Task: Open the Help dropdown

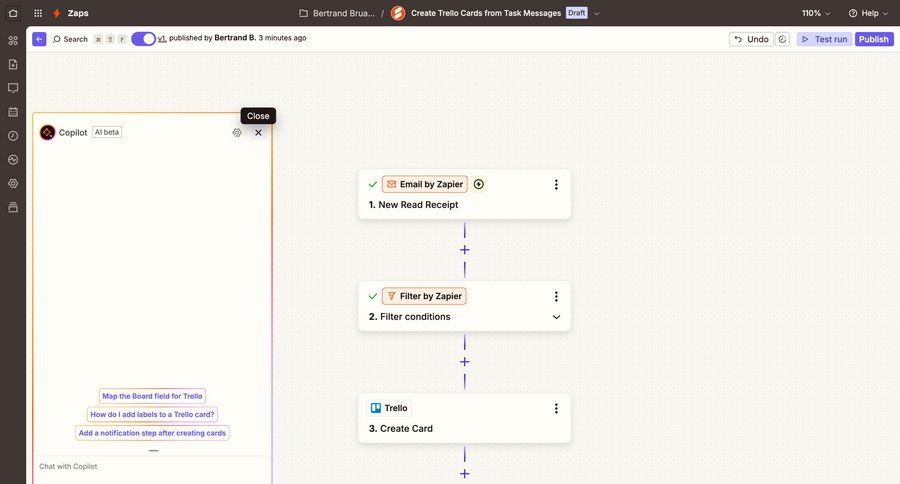Action: point(868,13)
